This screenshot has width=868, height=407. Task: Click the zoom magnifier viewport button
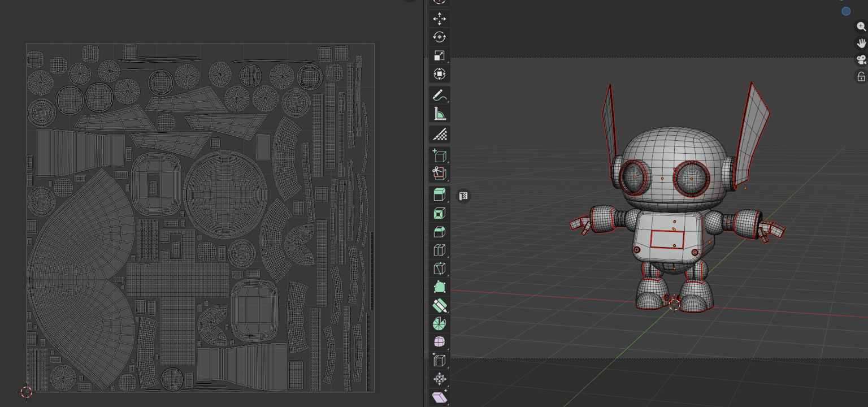click(x=861, y=27)
